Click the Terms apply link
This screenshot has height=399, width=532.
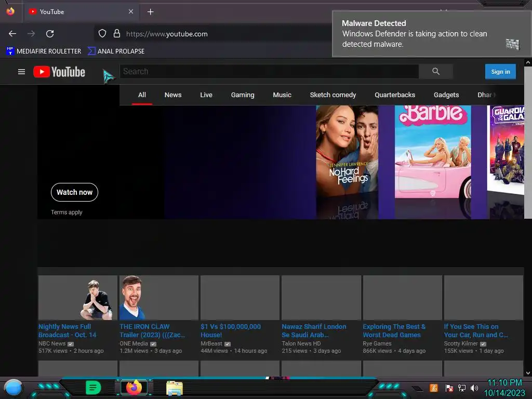tap(66, 212)
